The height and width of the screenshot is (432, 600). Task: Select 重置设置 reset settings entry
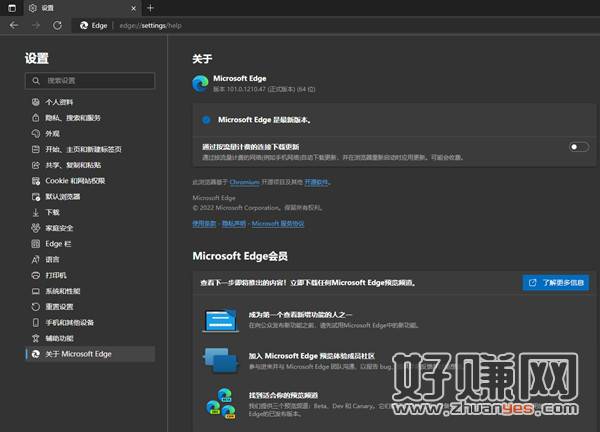pos(59,307)
